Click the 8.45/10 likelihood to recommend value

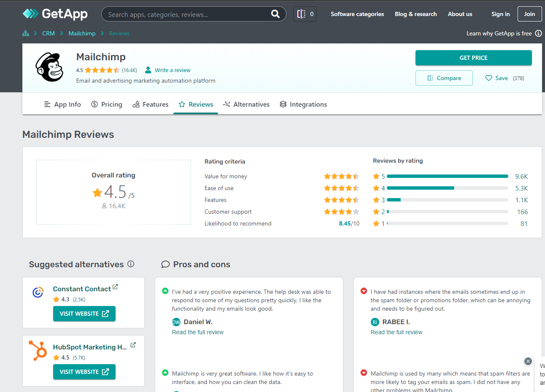349,223
